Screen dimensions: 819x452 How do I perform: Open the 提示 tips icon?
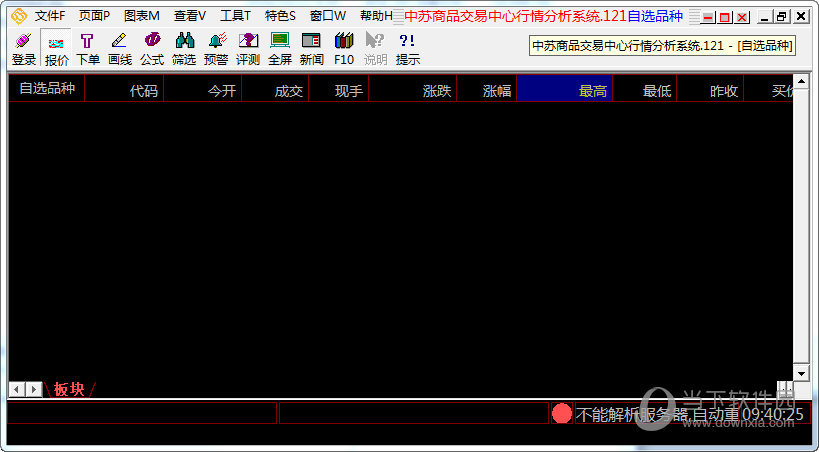(x=408, y=49)
